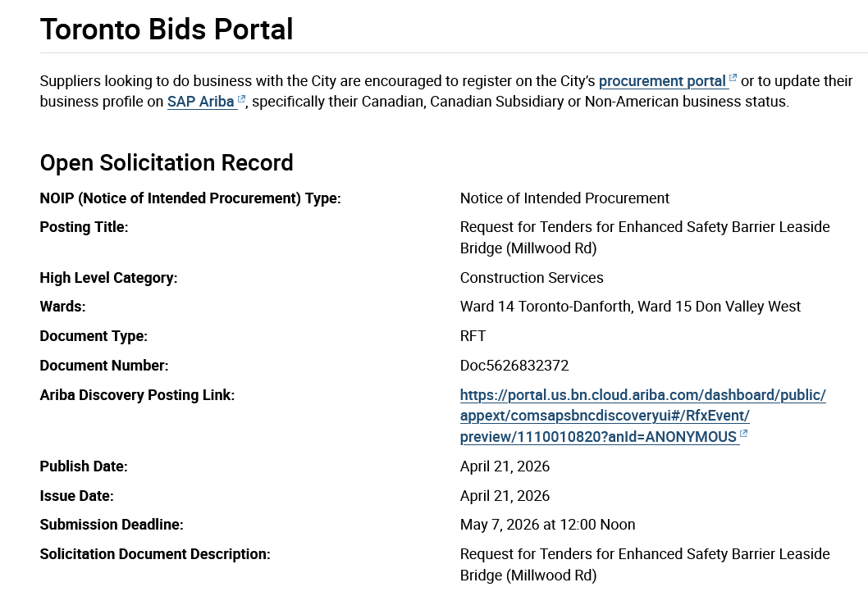Click external-link icon after ANONYMOUS in URL
868x596 pixels.
[744, 435]
